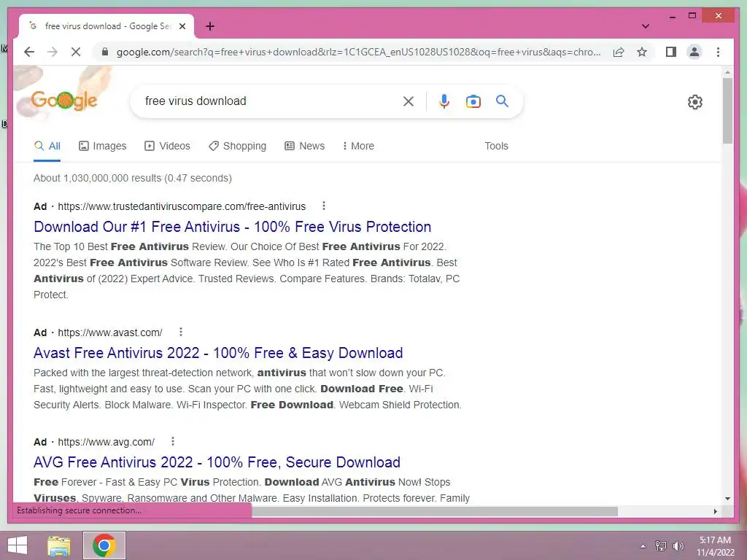Open ad options for the avg.com result

click(173, 441)
